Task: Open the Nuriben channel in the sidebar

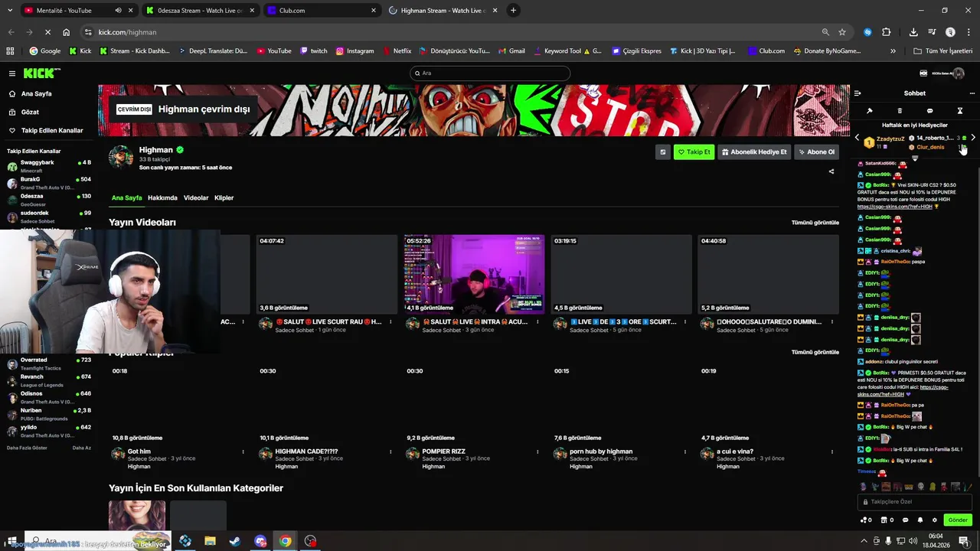Action: coord(49,414)
